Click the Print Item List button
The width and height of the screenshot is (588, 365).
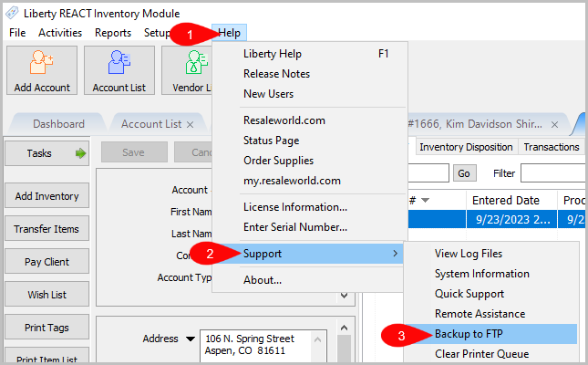click(46, 356)
